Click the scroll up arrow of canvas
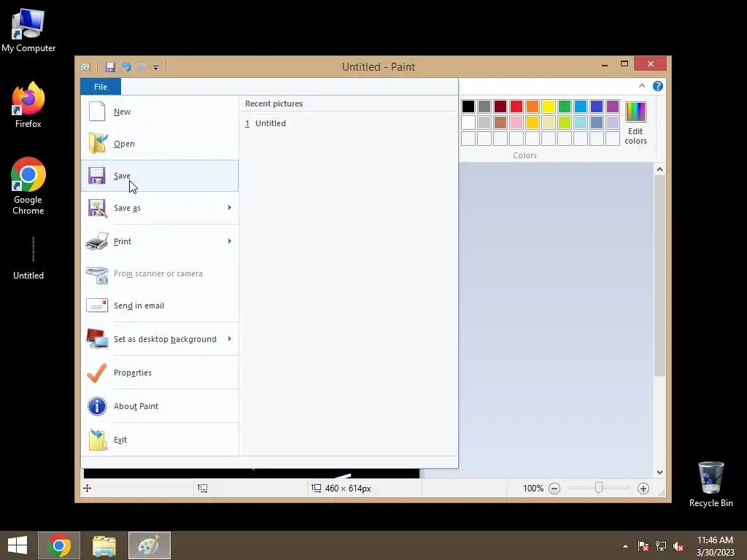The height and width of the screenshot is (560, 747). tap(659, 169)
